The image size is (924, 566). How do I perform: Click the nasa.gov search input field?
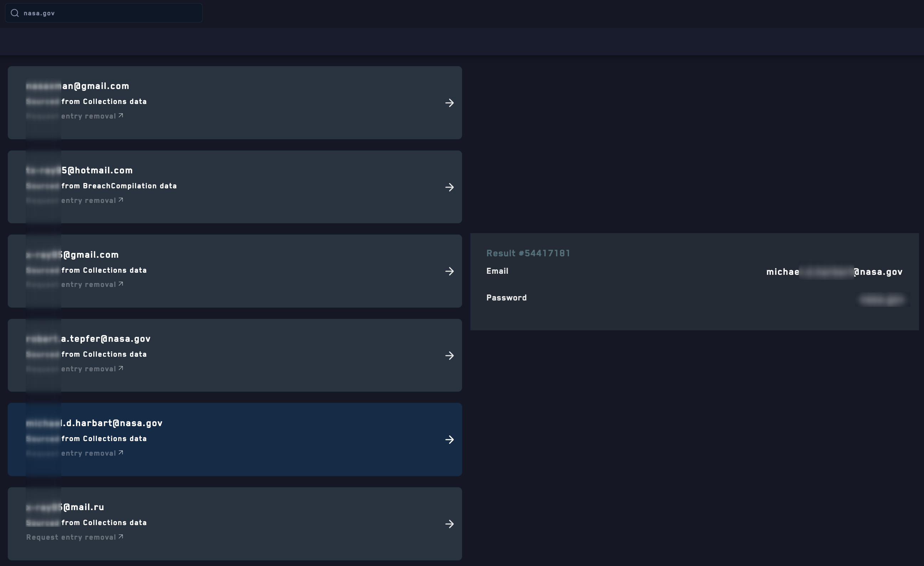click(109, 13)
